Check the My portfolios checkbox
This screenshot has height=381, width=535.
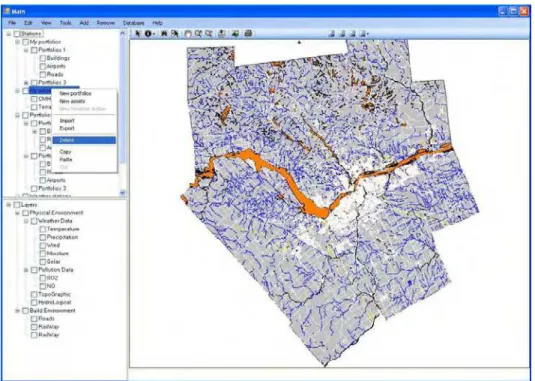[25, 42]
